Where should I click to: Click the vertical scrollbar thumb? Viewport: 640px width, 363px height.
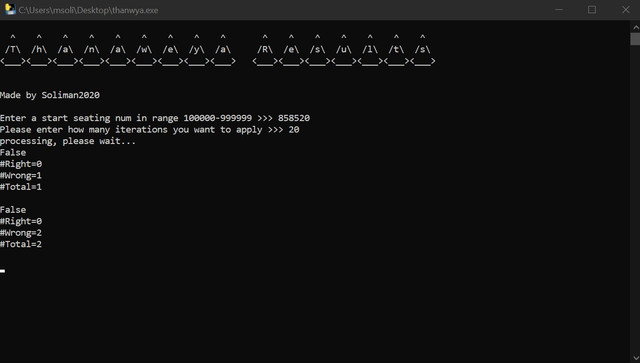pos(636,39)
